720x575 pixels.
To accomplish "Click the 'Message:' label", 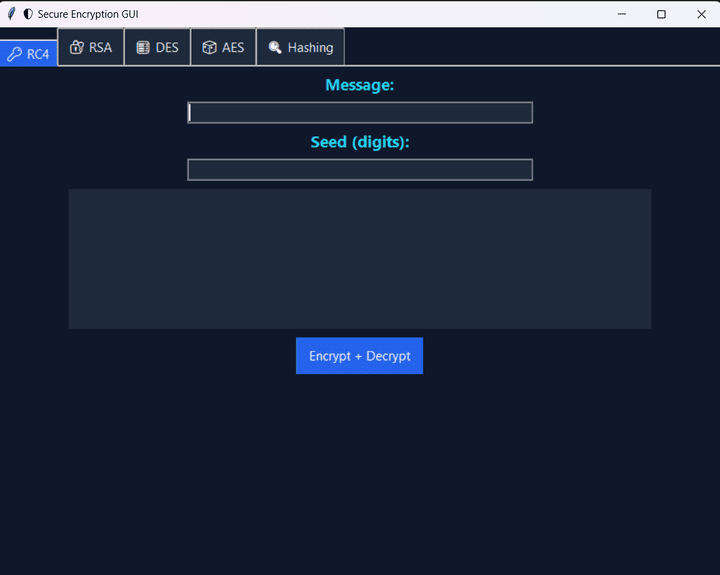I will [360, 85].
